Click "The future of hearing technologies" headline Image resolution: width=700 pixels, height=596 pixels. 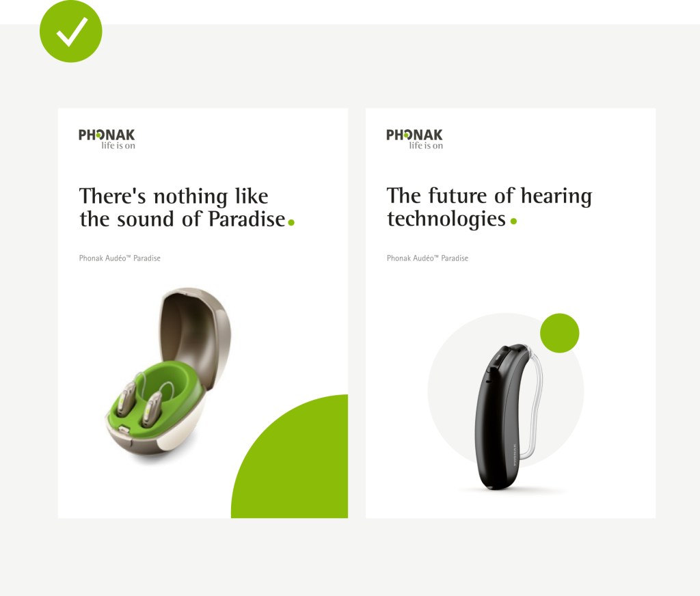tap(489, 208)
